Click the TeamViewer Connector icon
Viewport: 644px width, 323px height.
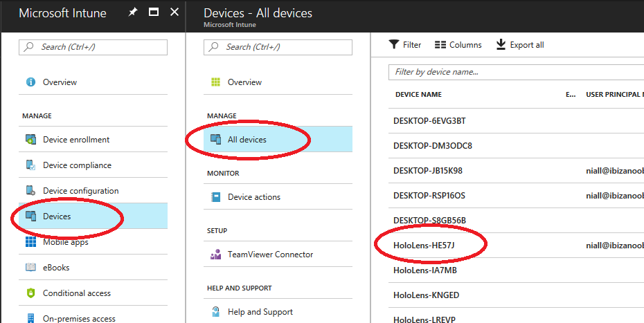215,255
